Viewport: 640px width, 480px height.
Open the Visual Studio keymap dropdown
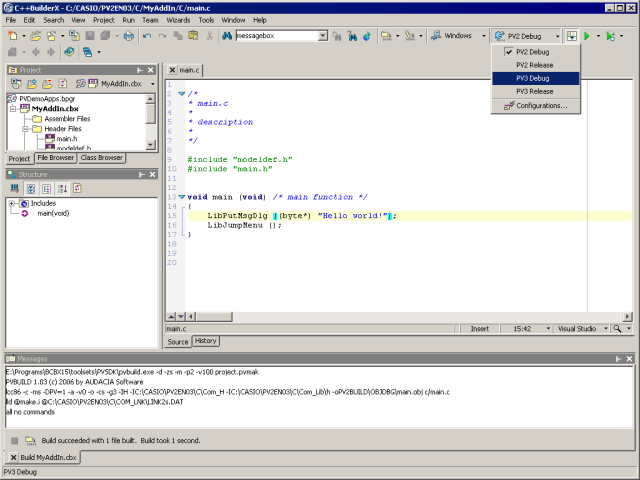pos(606,329)
